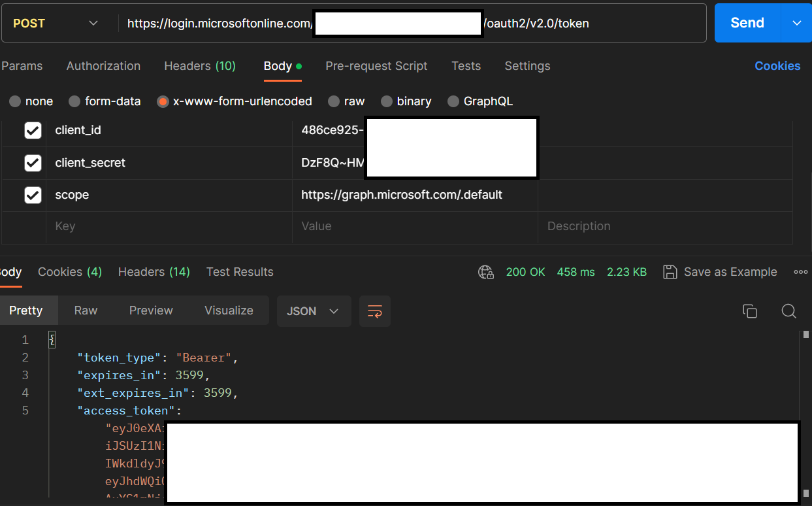
Task: Click the copy response icon
Action: point(750,311)
